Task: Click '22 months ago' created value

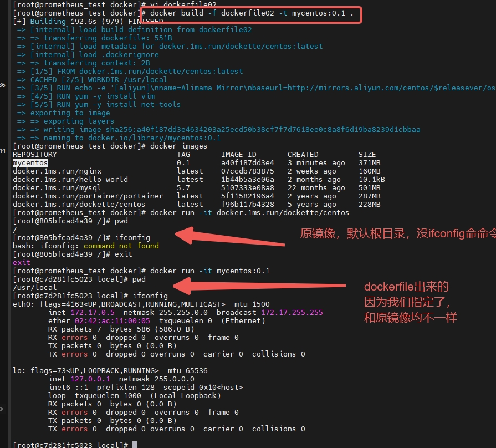Action: (x=316, y=188)
